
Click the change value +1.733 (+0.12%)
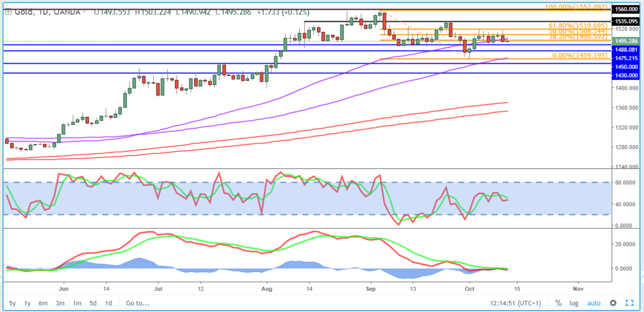(283, 12)
